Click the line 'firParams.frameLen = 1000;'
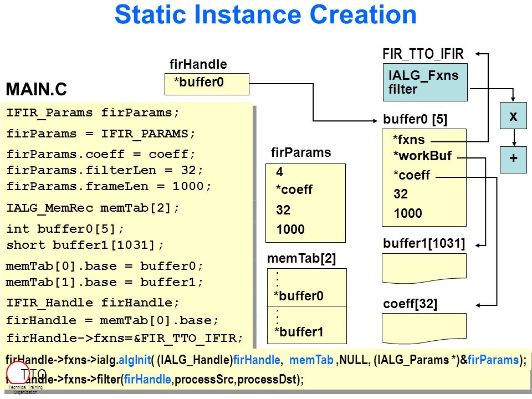 pos(109,186)
